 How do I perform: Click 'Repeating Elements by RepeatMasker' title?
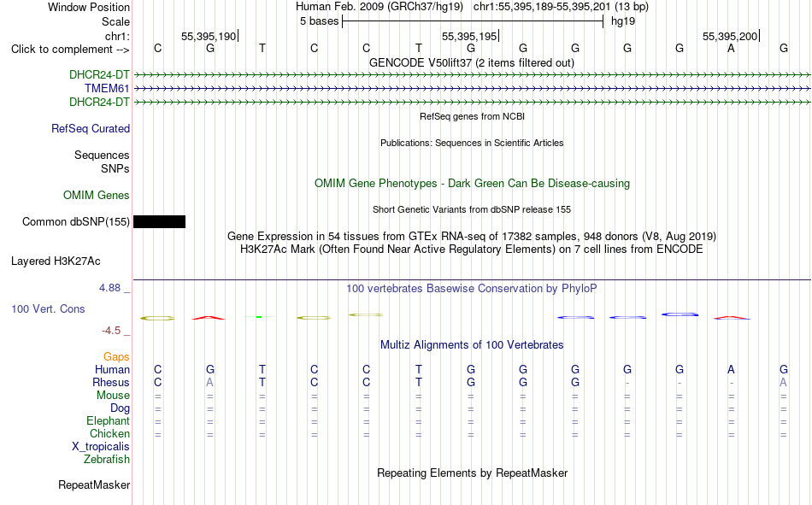tap(473, 473)
